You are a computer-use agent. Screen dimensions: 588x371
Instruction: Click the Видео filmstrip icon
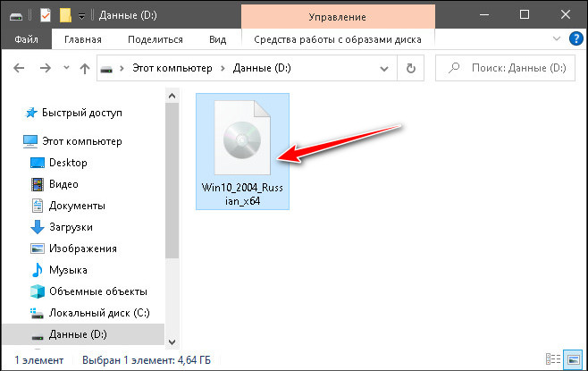tap(38, 184)
